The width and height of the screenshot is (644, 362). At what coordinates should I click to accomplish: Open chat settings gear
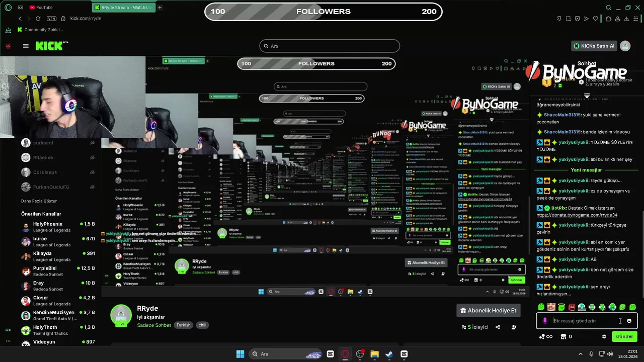[x=604, y=337]
